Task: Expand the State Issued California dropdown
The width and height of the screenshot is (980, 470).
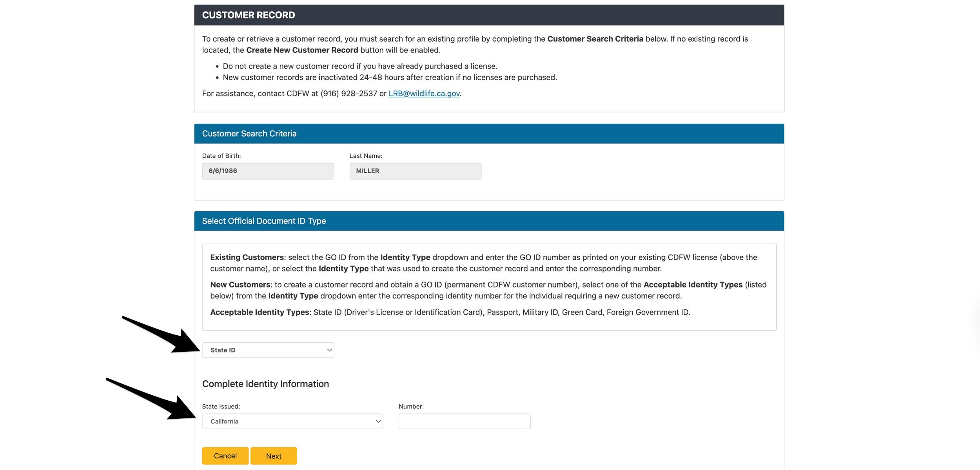Action: coord(292,421)
